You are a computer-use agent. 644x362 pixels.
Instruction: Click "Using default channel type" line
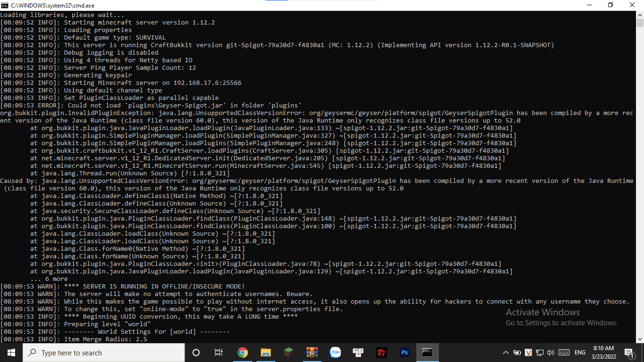(x=81, y=90)
